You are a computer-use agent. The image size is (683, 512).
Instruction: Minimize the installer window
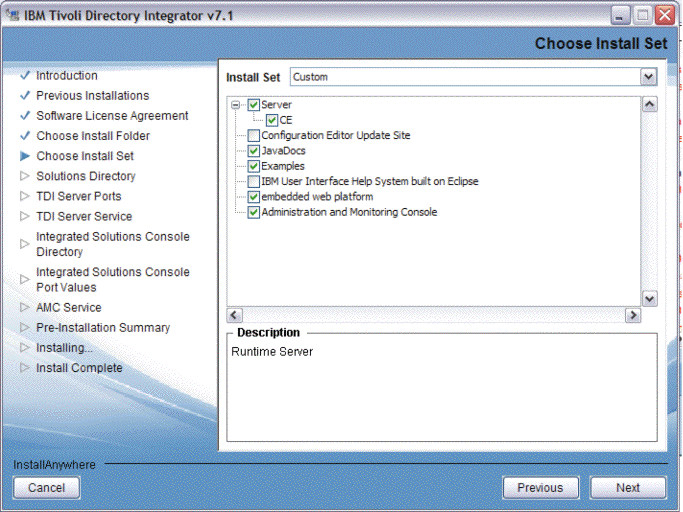(620, 16)
